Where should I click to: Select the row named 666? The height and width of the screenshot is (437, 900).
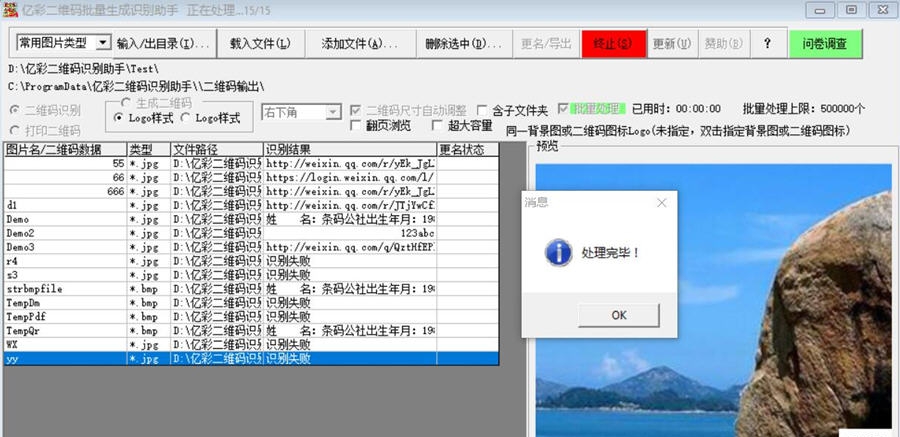251,191
